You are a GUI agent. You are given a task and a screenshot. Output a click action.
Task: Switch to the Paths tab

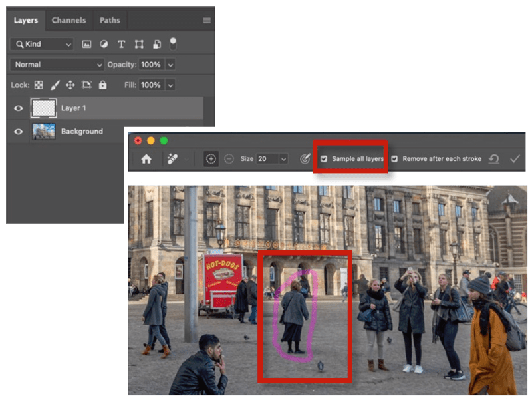pos(110,20)
